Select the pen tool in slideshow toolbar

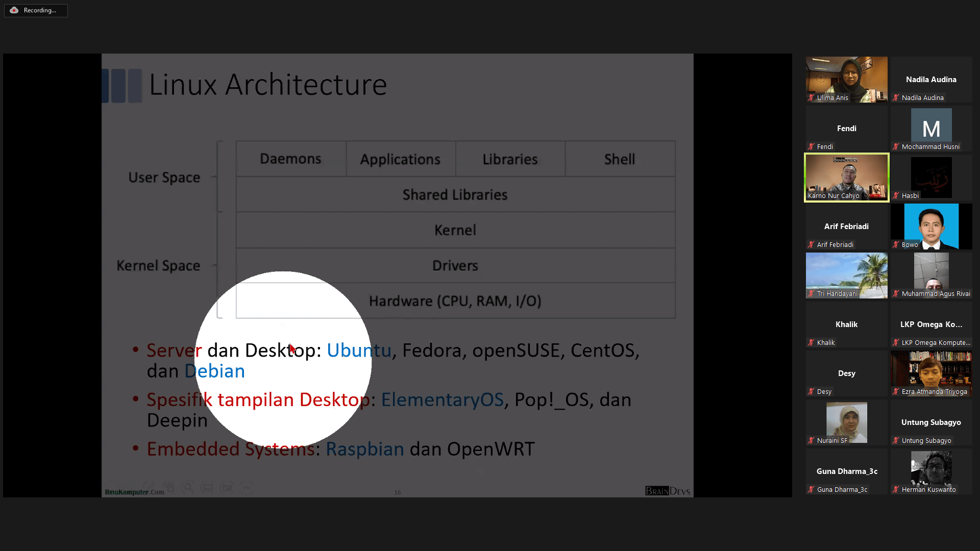(149, 488)
